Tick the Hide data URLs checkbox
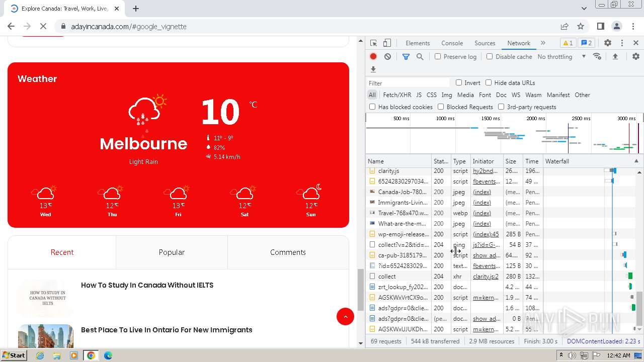 [489, 82]
